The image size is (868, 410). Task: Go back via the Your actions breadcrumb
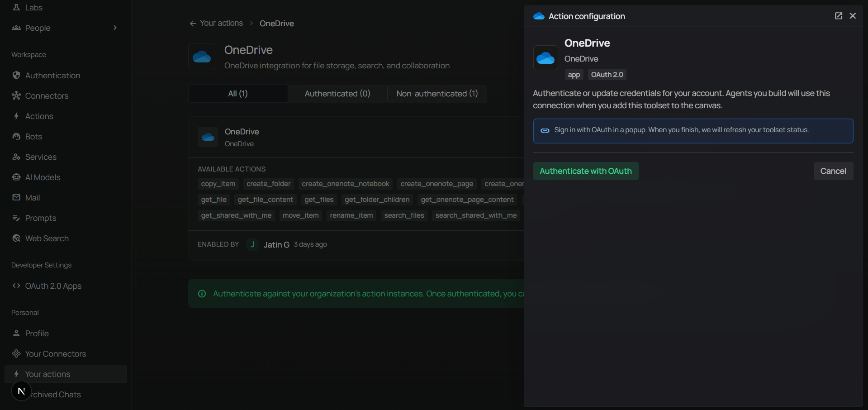click(221, 23)
